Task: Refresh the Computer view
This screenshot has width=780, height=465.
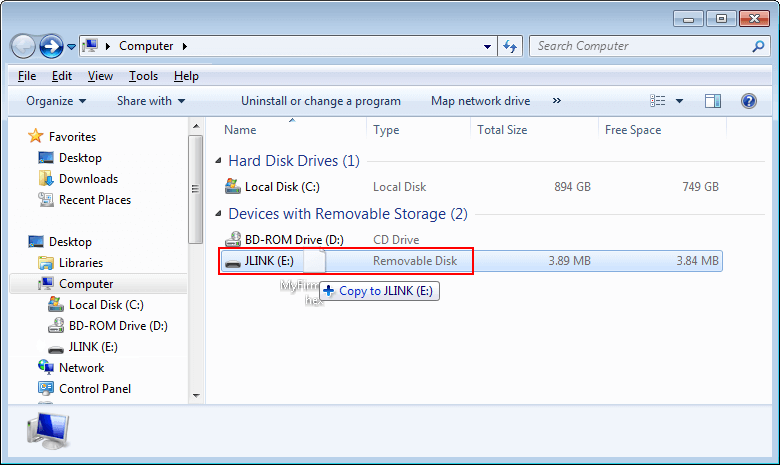Action: [x=510, y=46]
